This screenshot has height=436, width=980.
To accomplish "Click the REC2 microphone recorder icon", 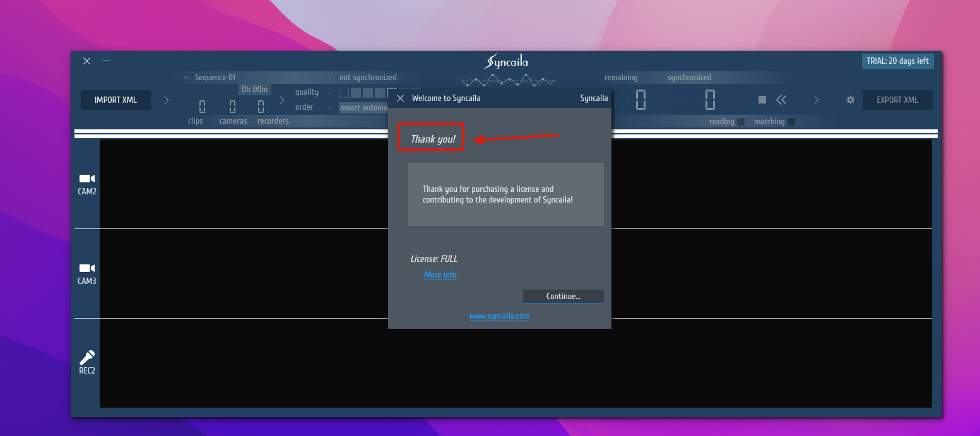I will [x=86, y=358].
